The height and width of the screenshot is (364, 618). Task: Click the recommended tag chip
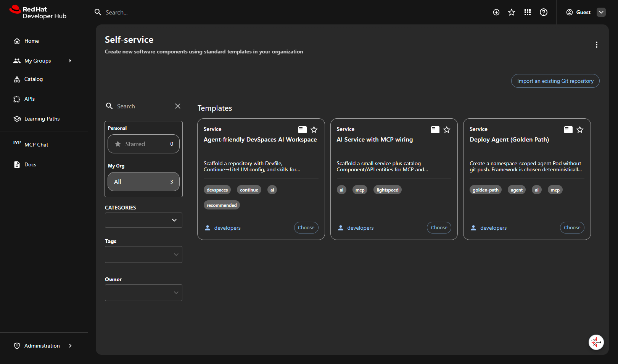[222, 205]
